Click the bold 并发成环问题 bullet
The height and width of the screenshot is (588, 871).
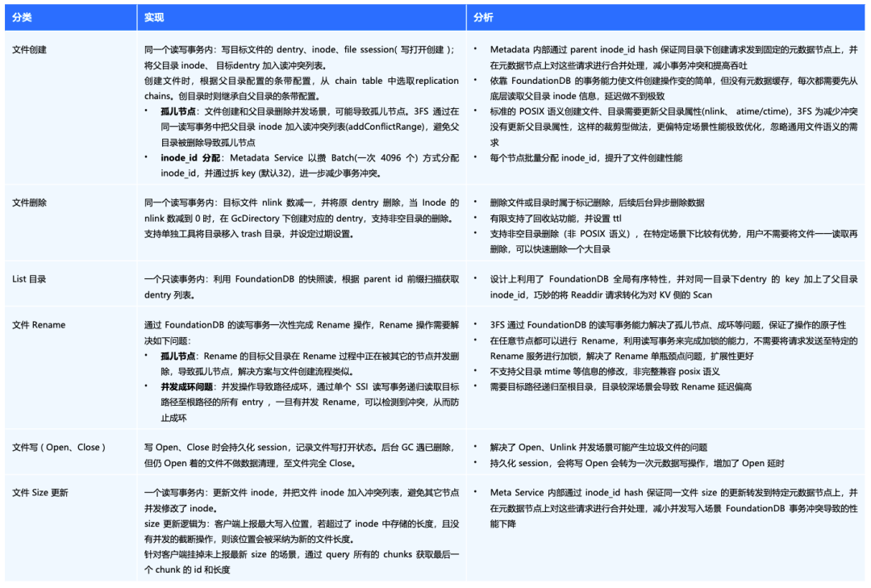(186, 387)
